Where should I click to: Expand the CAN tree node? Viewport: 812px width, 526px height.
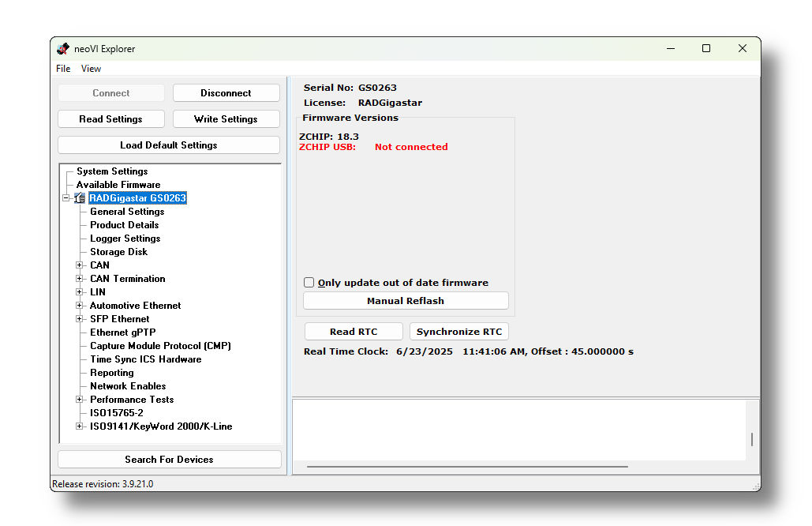(x=79, y=265)
